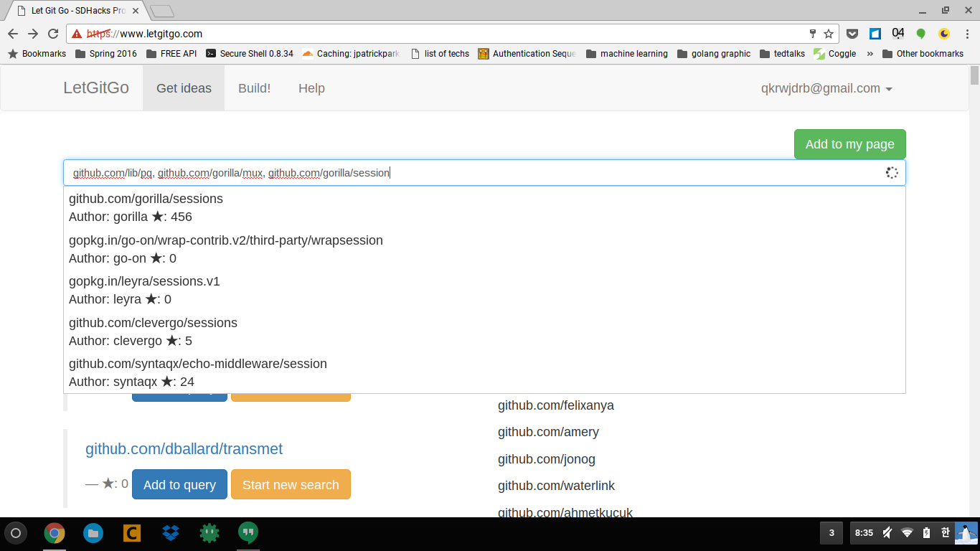Open the Bookmarks star folder
Viewport: 980px width, 551px height.
point(37,54)
